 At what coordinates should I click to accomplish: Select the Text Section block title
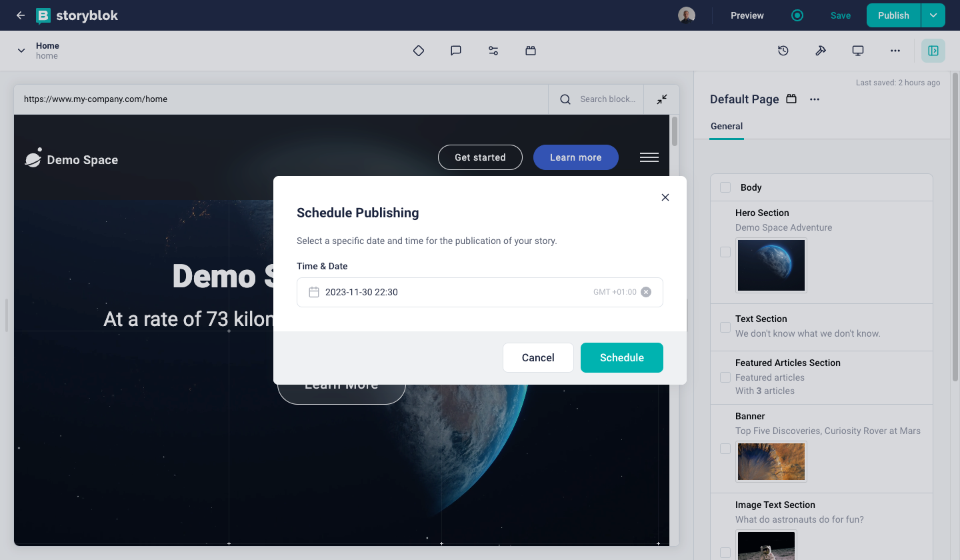[x=761, y=319]
